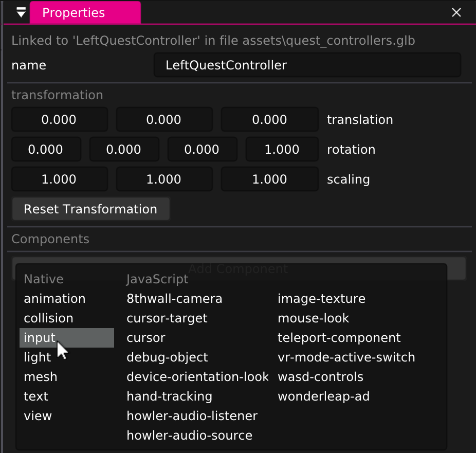Edit the LeftQuestController name field
Viewport: 476px width, 453px height.
[x=307, y=65]
